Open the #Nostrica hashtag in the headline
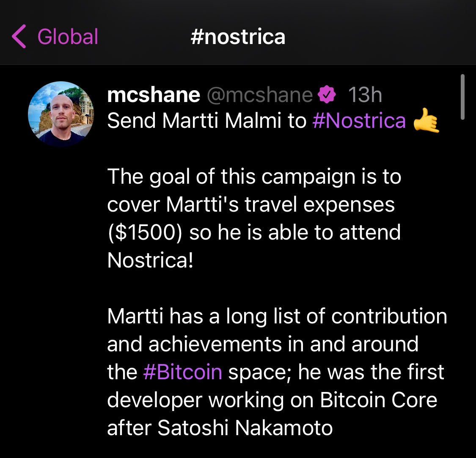This screenshot has width=476, height=458. coord(359,121)
